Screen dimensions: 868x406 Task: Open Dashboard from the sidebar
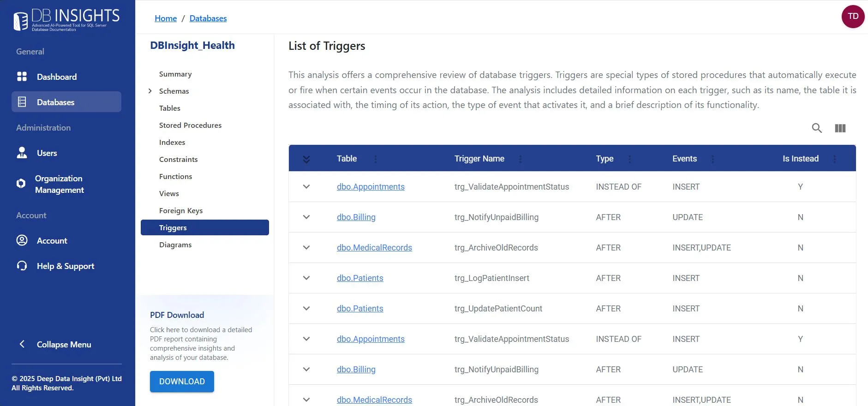tap(56, 77)
